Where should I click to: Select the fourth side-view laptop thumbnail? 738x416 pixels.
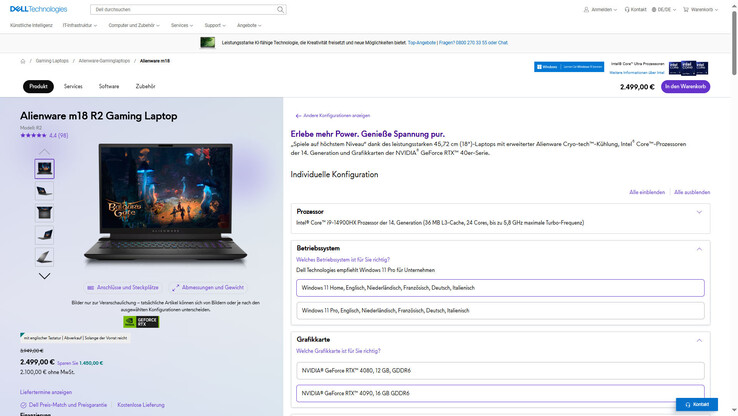44,235
